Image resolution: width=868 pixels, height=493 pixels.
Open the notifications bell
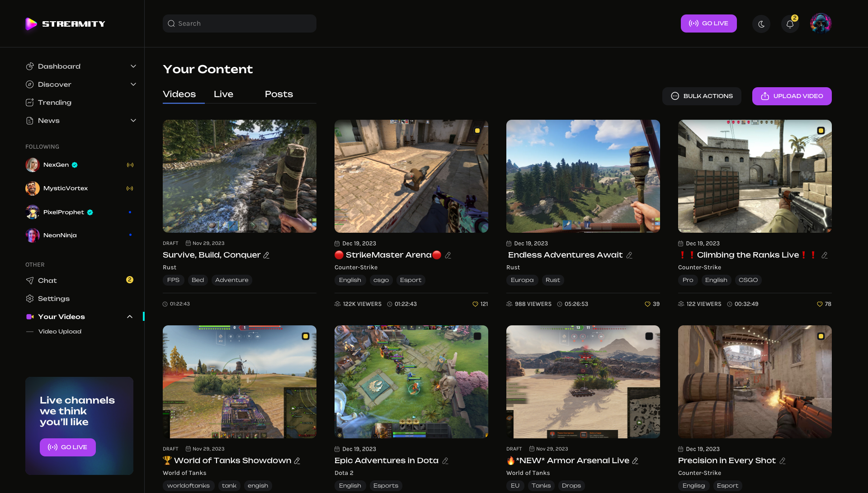(790, 23)
